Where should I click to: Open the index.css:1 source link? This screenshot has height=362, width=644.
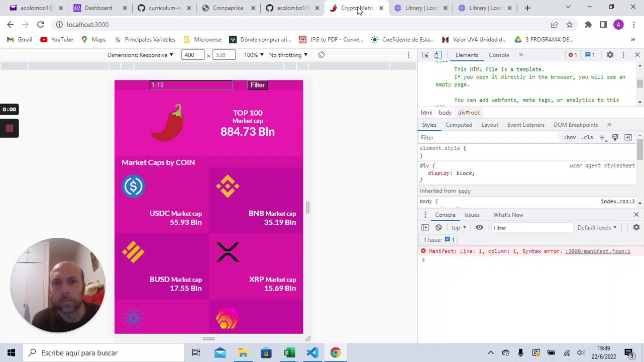(x=618, y=202)
